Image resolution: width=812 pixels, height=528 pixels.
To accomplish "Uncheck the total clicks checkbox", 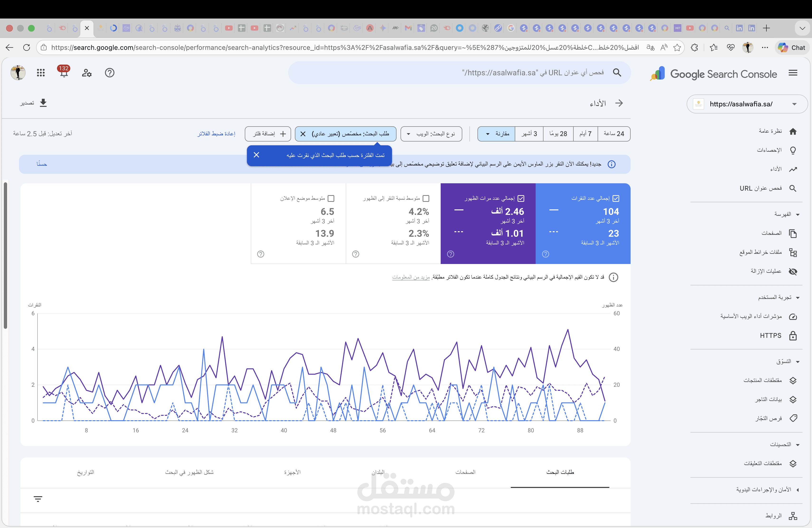I will point(616,198).
